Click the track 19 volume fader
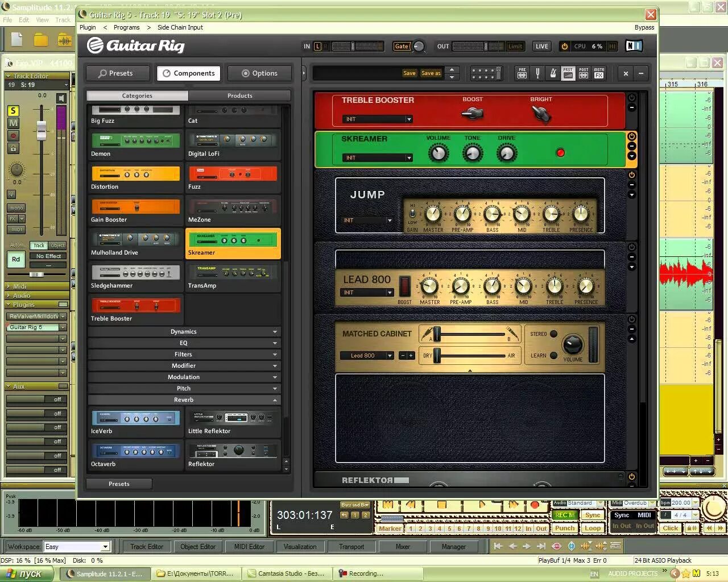Image resolution: width=728 pixels, height=582 pixels. coord(42,131)
